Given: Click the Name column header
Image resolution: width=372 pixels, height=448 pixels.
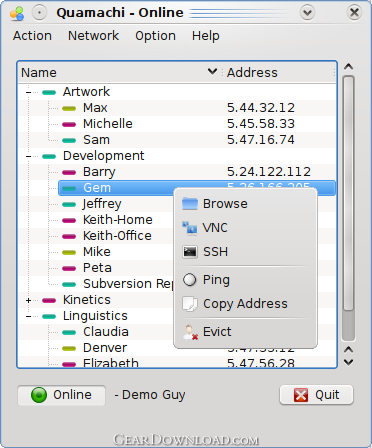Looking at the screenshot, I should click(x=120, y=72).
